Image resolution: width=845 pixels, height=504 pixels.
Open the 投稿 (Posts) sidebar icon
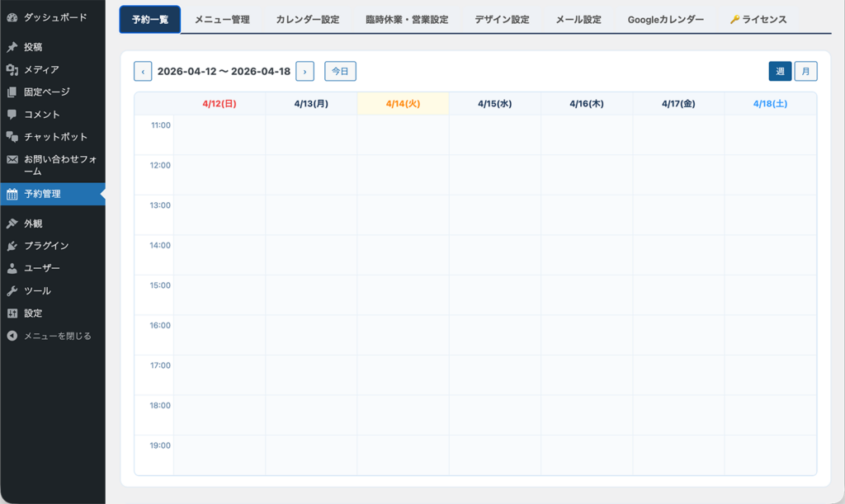(12, 47)
